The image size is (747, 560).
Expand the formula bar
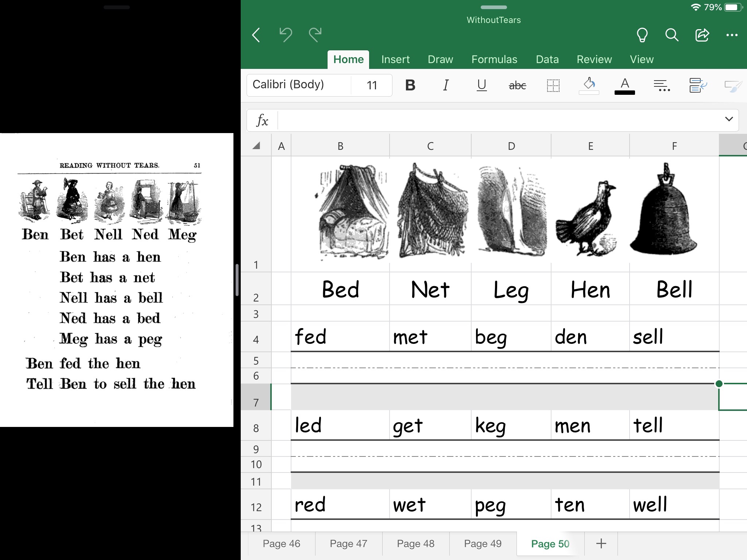[x=728, y=120]
